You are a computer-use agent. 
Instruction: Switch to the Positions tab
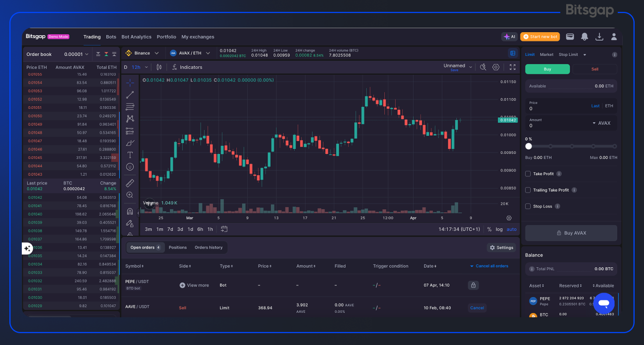click(177, 247)
